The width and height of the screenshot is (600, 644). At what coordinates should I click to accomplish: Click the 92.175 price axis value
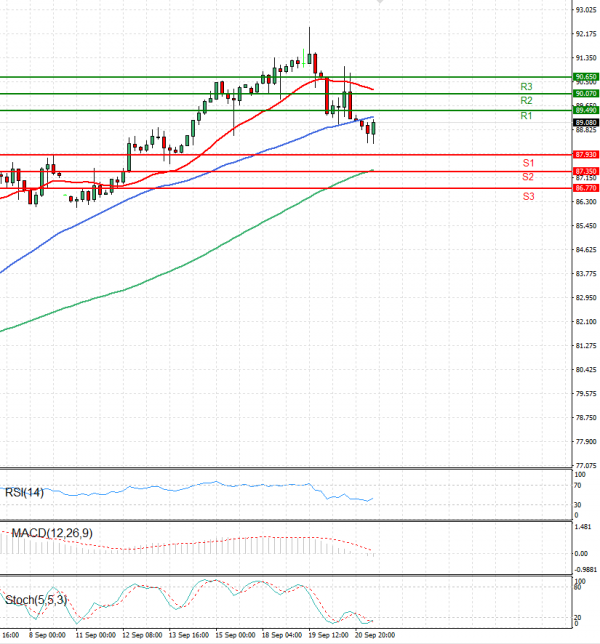click(x=586, y=34)
